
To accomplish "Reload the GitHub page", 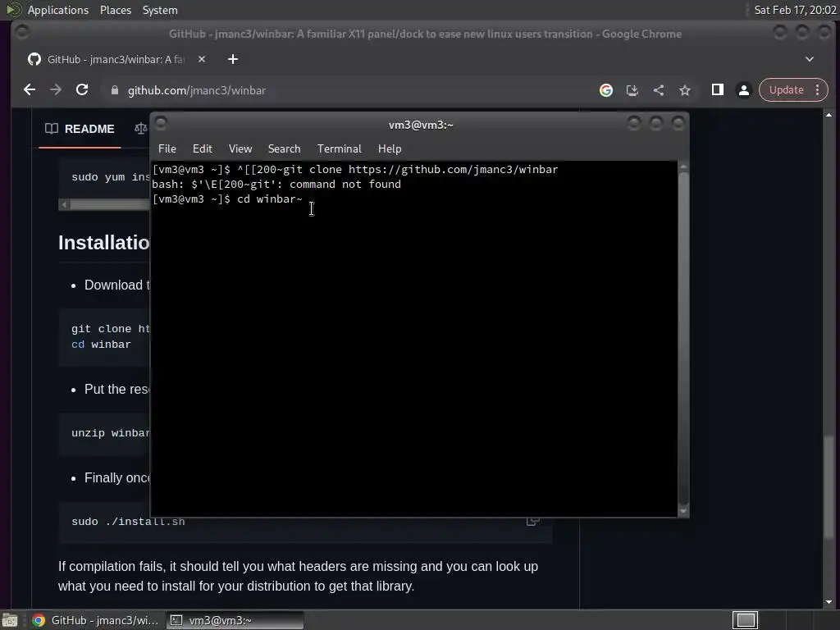I will pos(82,90).
